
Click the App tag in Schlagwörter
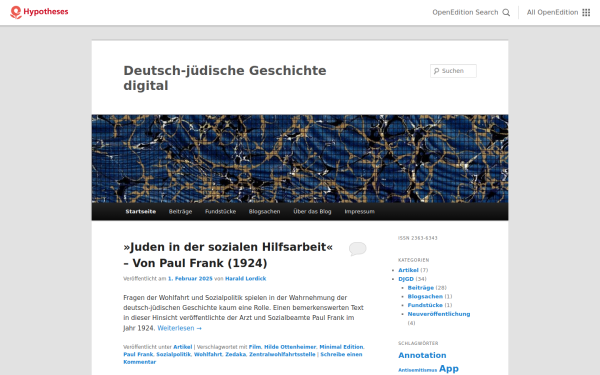[449, 368]
